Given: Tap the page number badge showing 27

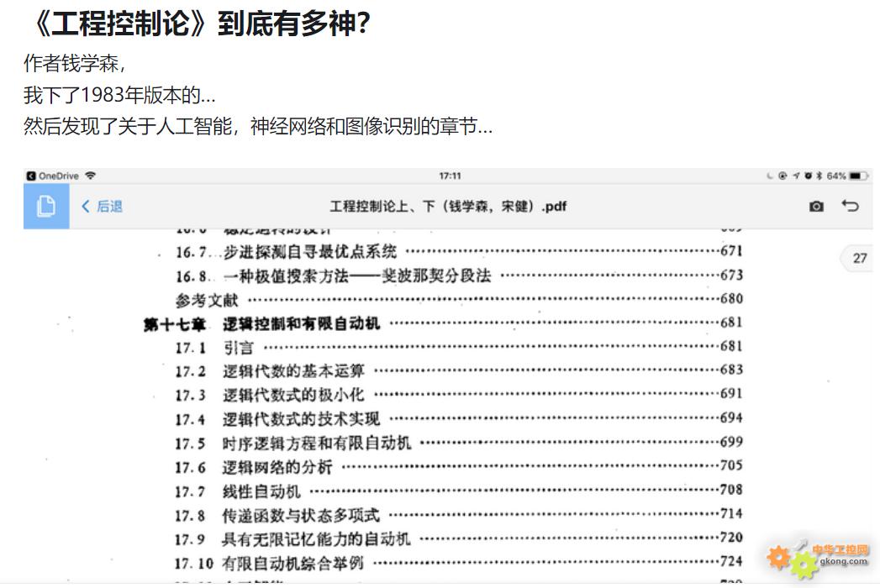Looking at the screenshot, I should [x=859, y=258].
